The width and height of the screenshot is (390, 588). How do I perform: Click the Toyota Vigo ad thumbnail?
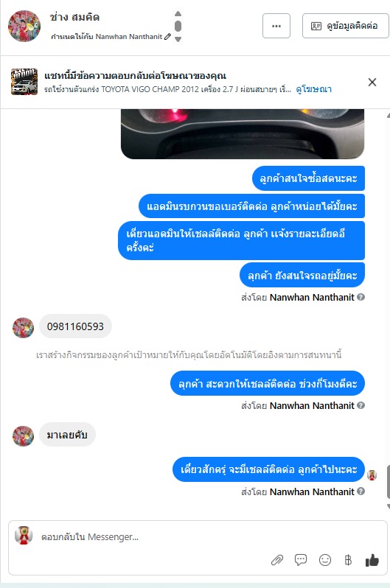coord(24,82)
